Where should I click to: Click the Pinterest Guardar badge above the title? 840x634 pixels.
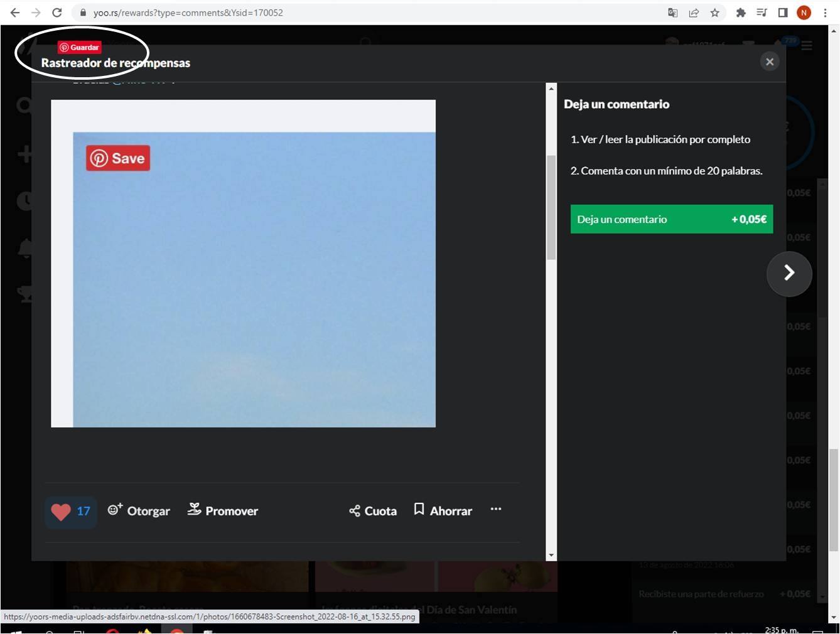coord(79,47)
